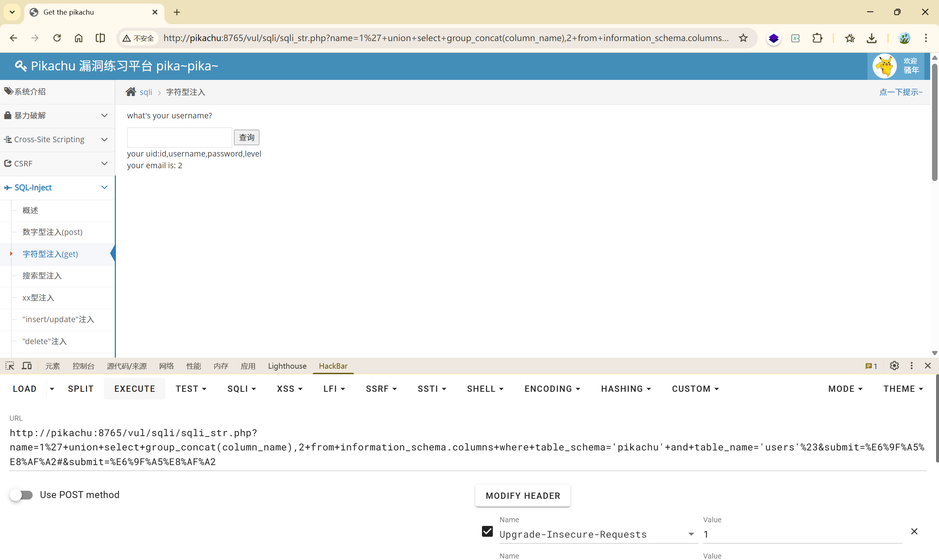The width and height of the screenshot is (939, 560).
Task: Click the username input field
Action: [179, 137]
